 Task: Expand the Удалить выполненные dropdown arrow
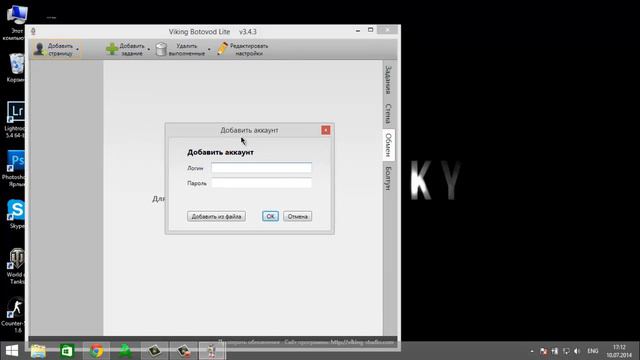(x=209, y=49)
